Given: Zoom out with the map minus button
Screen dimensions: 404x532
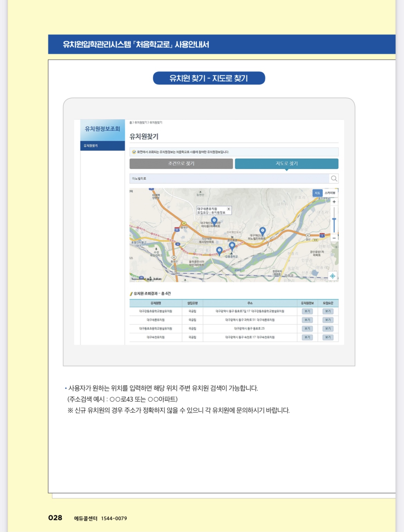Looking at the screenshot, I should (x=334, y=238).
